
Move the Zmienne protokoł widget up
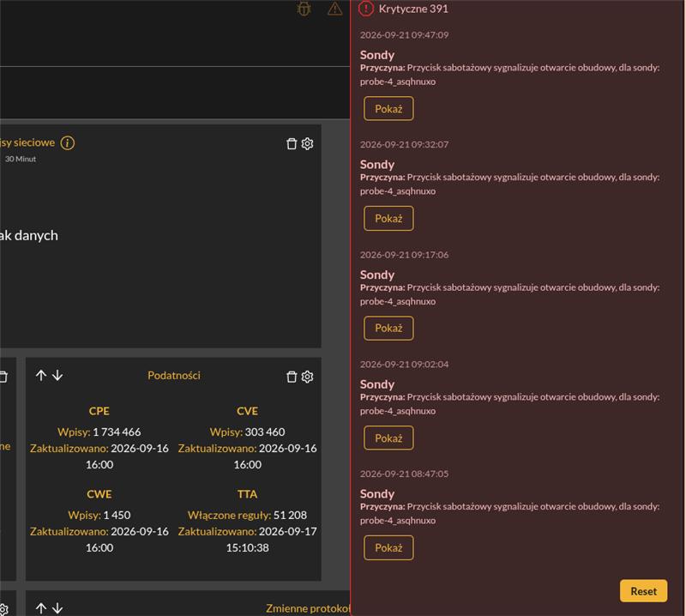(41, 608)
